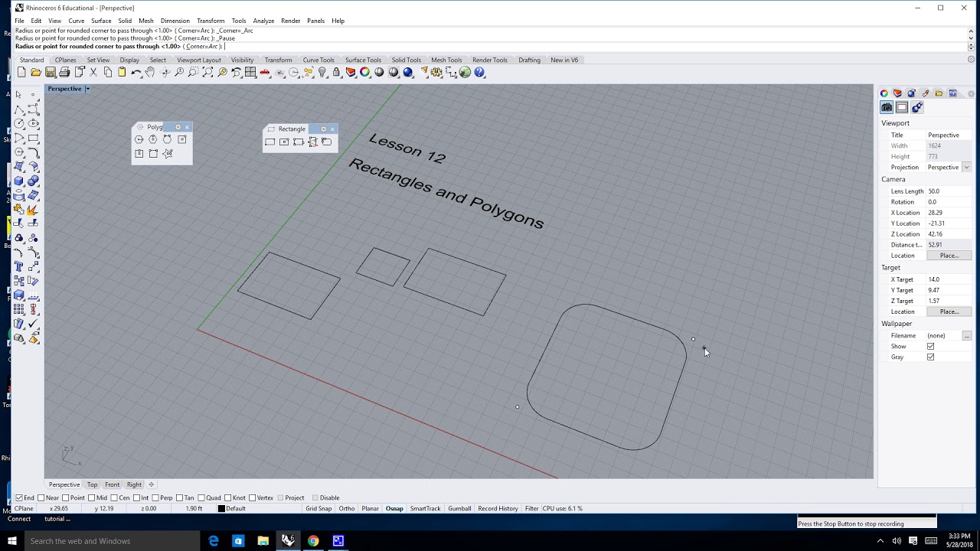
Task: Toggle the Int osnap checkbox
Action: (136, 498)
